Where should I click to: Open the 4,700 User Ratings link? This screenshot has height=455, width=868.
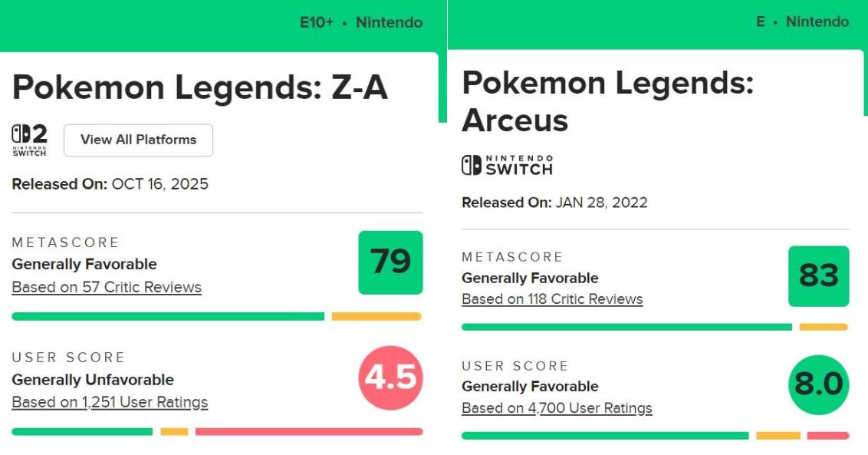(557, 408)
